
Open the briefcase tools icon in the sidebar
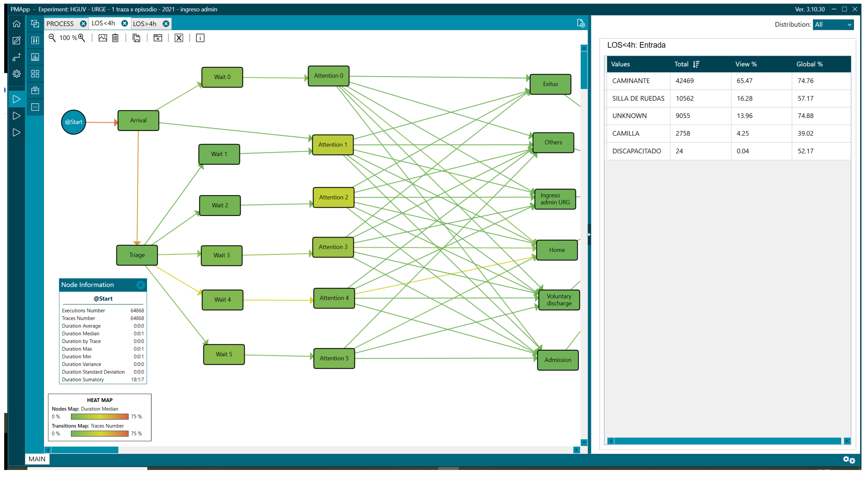pyautogui.click(x=35, y=90)
